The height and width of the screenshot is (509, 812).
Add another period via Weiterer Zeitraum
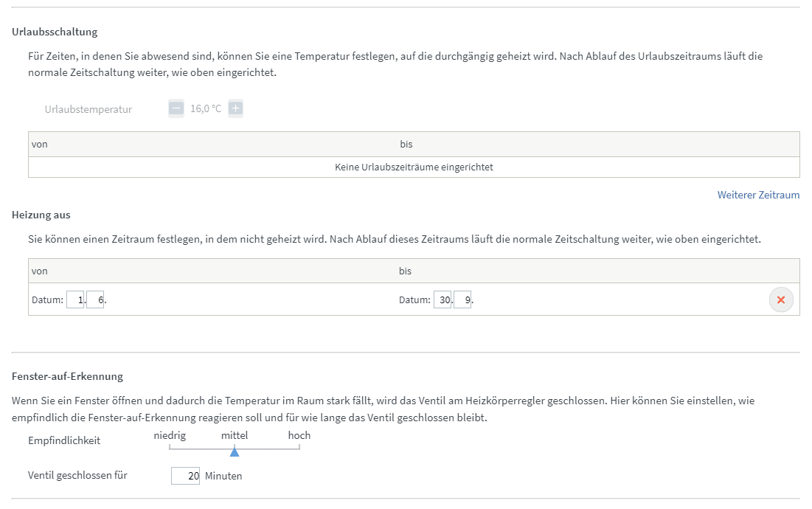(x=758, y=195)
